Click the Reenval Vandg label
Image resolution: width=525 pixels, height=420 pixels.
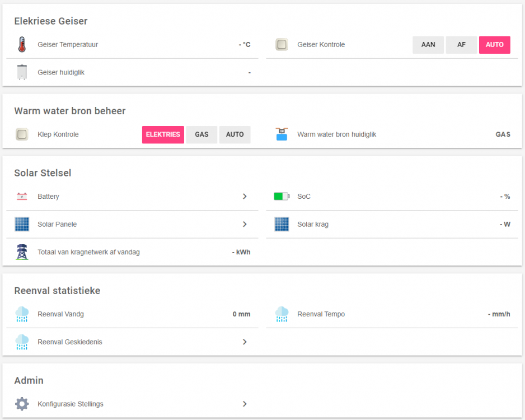[x=60, y=314]
